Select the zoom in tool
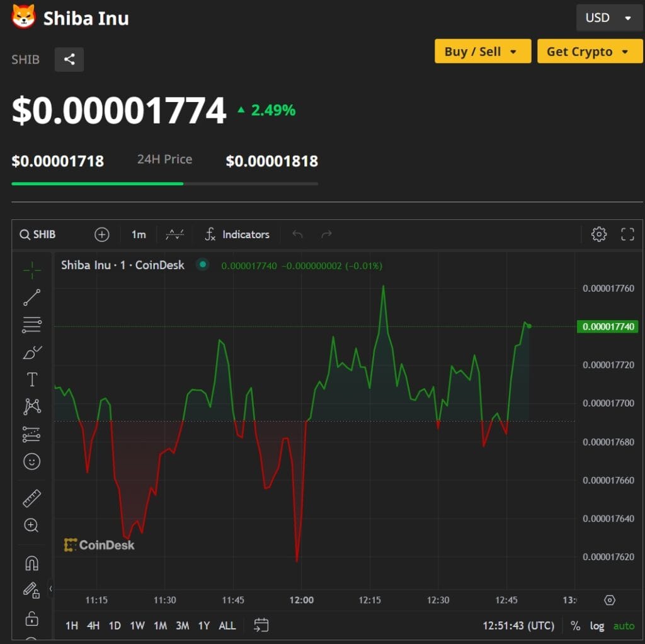Screen dimensions: 645x644 pos(31,526)
